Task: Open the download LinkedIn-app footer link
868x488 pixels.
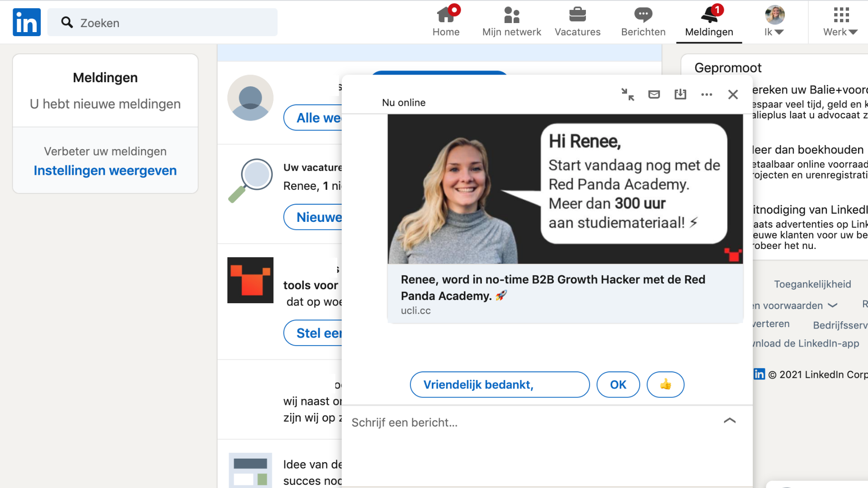Action: pos(806,343)
